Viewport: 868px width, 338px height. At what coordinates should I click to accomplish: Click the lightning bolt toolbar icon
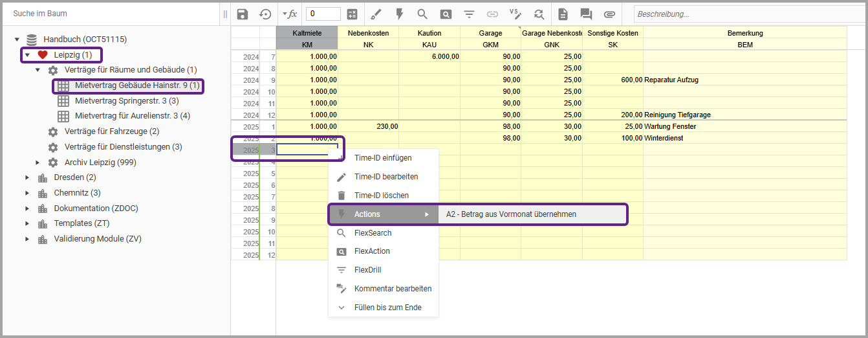pyautogui.click(x=399, y=14)
